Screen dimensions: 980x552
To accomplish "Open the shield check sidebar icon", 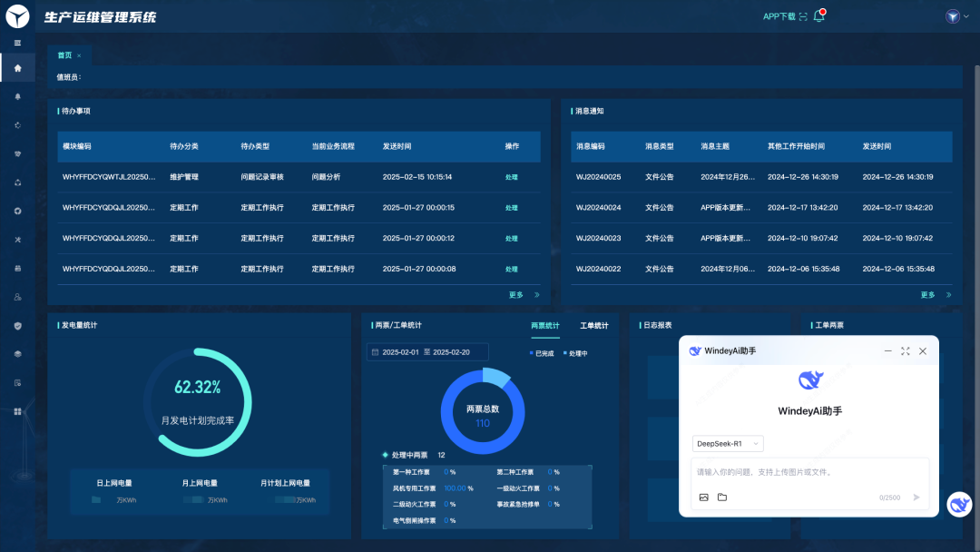I will click(x=17, y=326).
